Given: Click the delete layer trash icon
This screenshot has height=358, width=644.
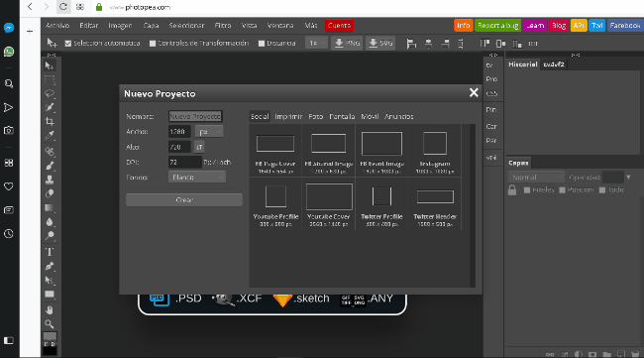Looking at the screenshot, I should pyautogui.click(x=635, y=354).
